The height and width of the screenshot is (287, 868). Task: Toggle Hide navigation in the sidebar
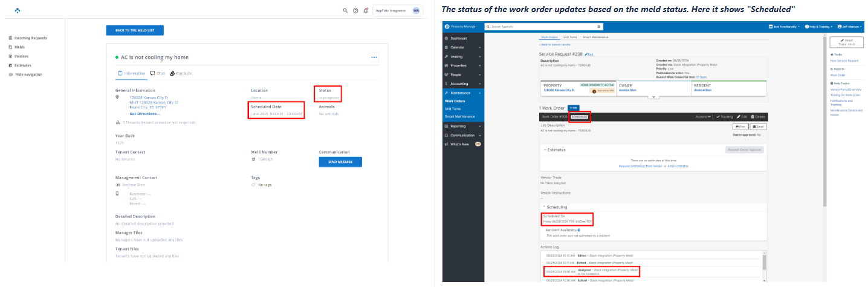coord(28,74)
